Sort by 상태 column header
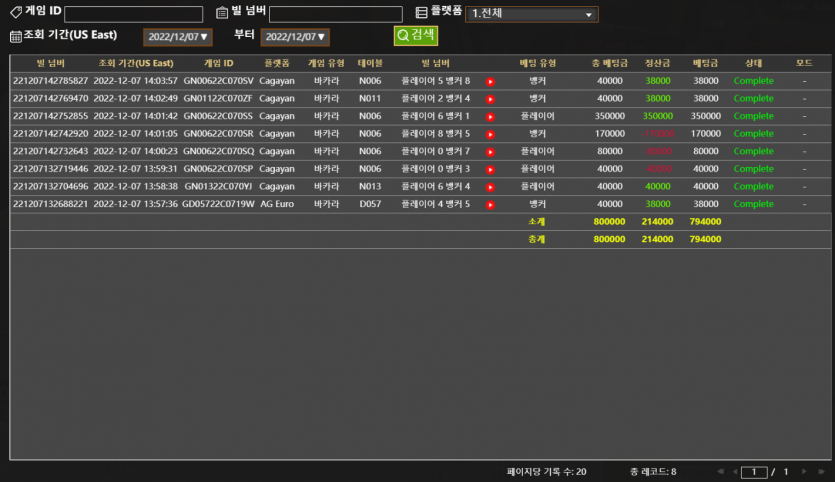 [x=754, y=63]
